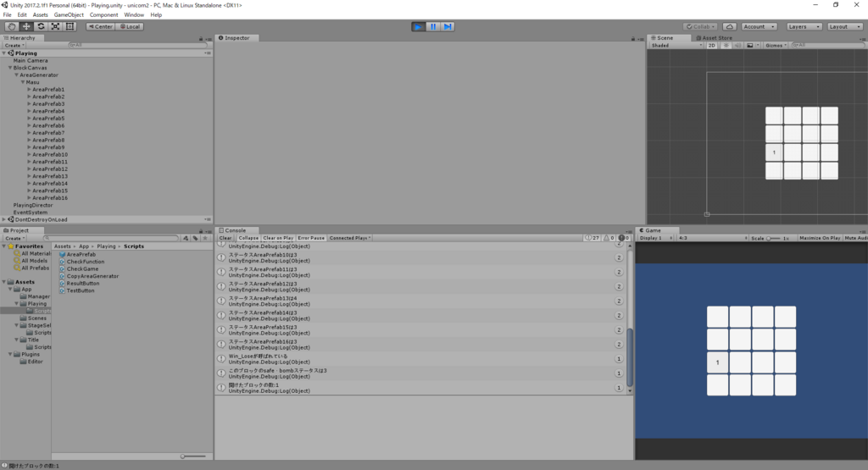This screenshot has height=470, width=868.
Task: Collapse the Masu object
Action: pos(23,82)
